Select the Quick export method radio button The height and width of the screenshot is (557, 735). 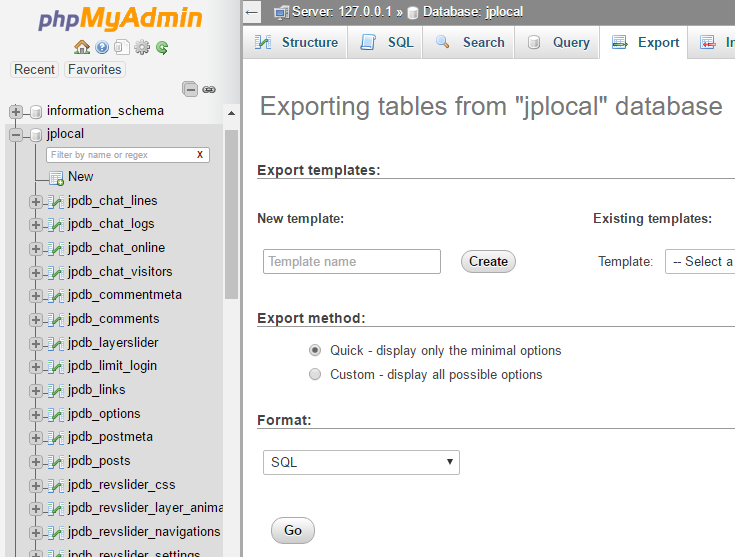(x=315, y=351)
